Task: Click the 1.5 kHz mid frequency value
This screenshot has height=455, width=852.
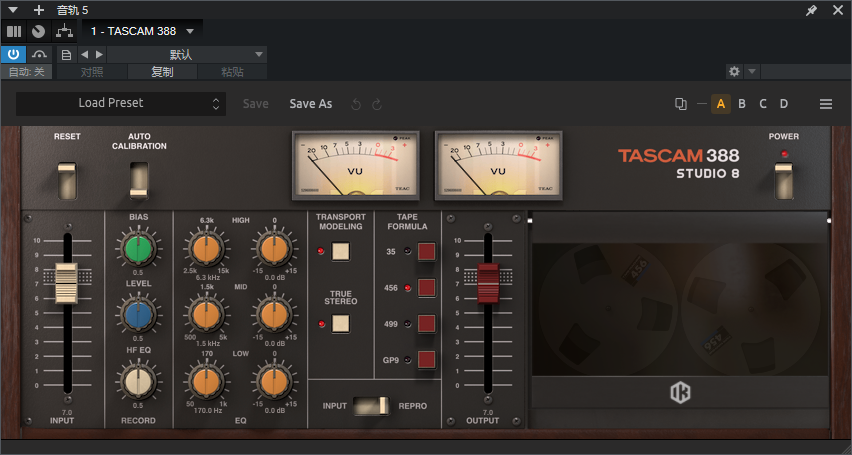Action: point(206,344)
